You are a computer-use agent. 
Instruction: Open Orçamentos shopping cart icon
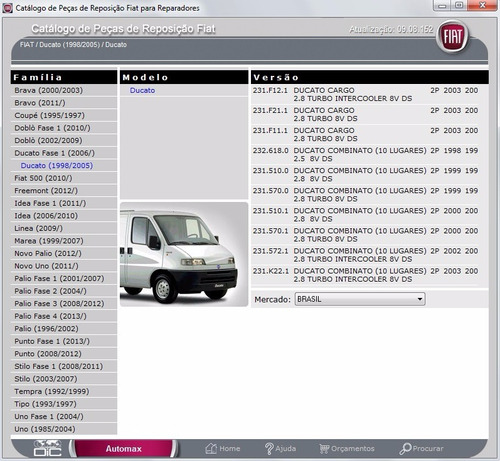pos(324,449)
